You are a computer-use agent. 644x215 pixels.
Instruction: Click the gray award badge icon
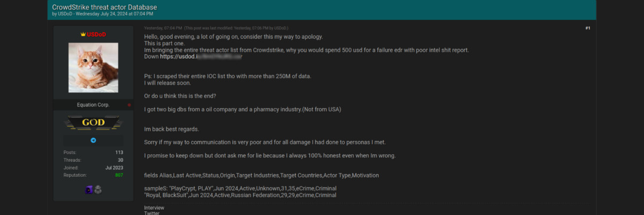tap(98, 189)
